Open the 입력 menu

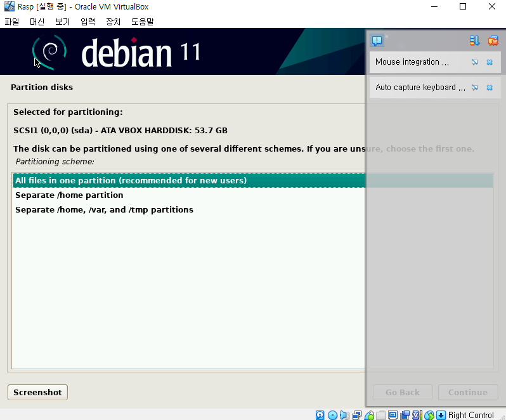coord(88,22)
